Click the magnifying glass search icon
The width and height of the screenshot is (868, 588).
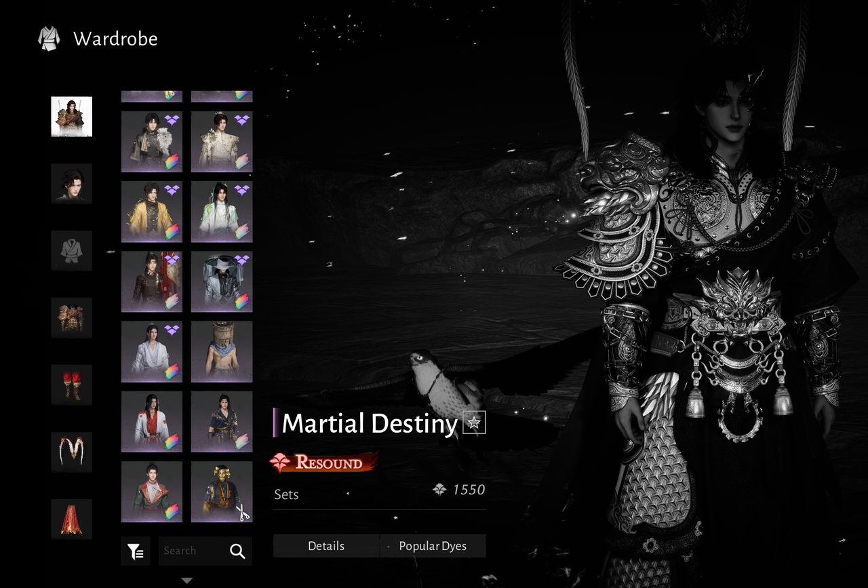pos(237,551)
